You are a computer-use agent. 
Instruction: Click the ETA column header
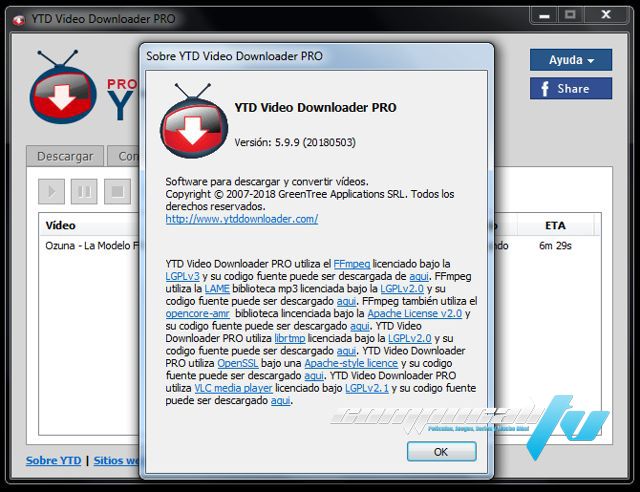pyautogui.click(x=556, y=225)
